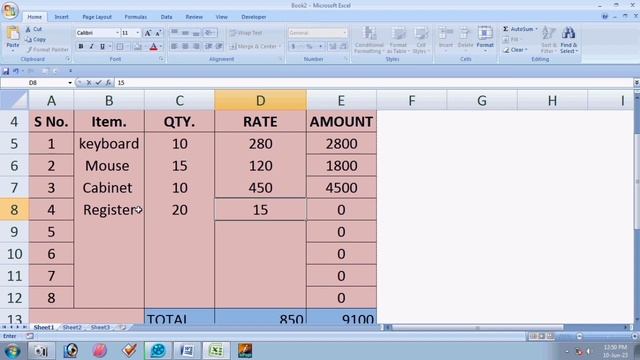Open the font size dropdown
This screenshot has width=640, height=360.
138,33
